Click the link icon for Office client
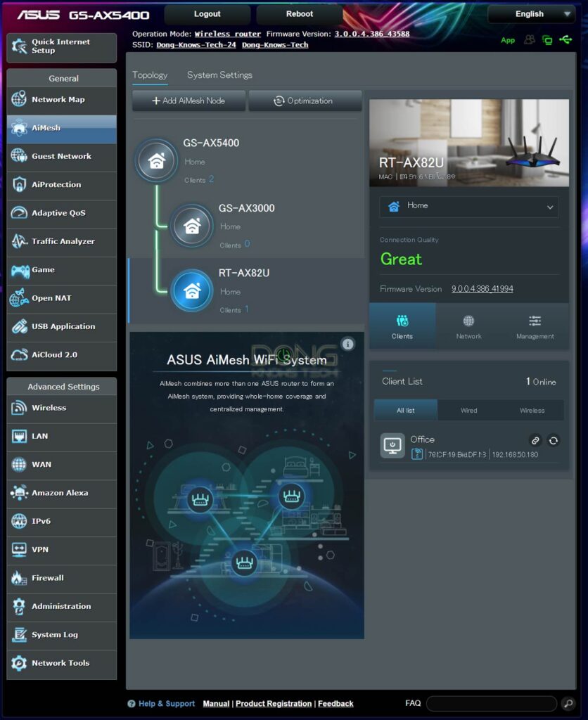Viewport: 588px width, 720px height. [535, 441]
